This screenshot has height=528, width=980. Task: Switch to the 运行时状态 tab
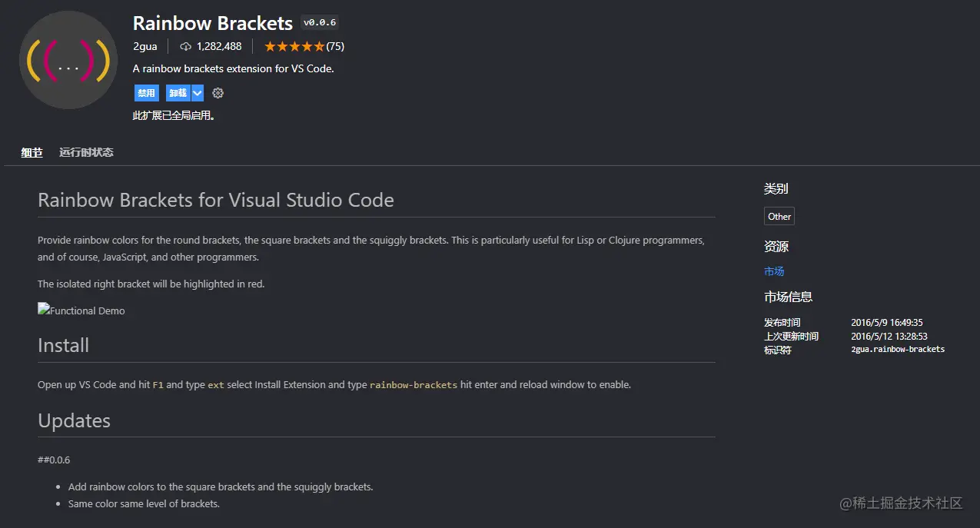point(86,152)
